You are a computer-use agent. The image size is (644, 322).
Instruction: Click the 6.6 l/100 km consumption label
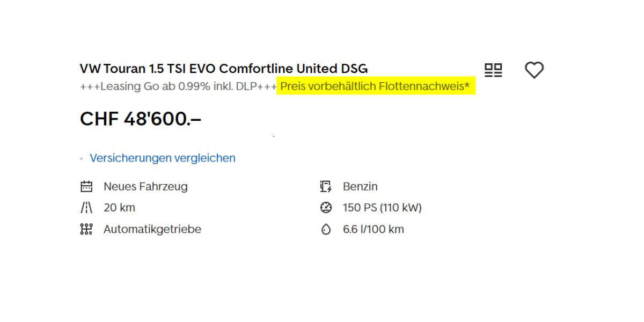[374, 230]
